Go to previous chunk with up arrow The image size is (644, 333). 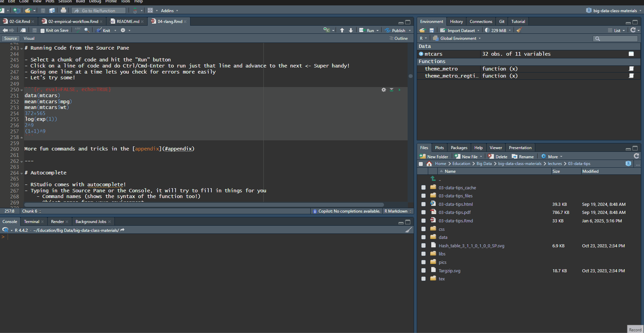coord(342,30)
